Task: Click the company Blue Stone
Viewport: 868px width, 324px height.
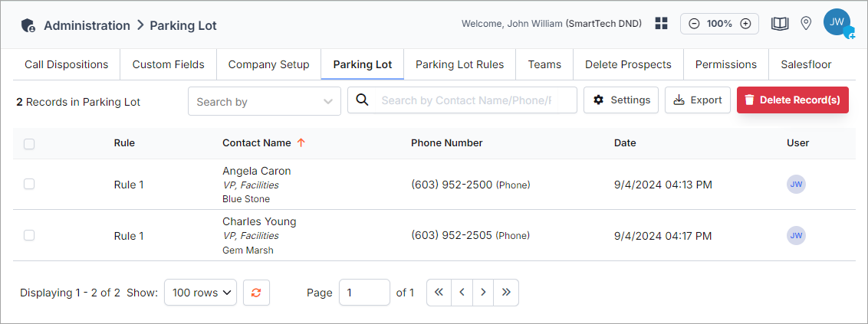Action: [x=246, y=199]
